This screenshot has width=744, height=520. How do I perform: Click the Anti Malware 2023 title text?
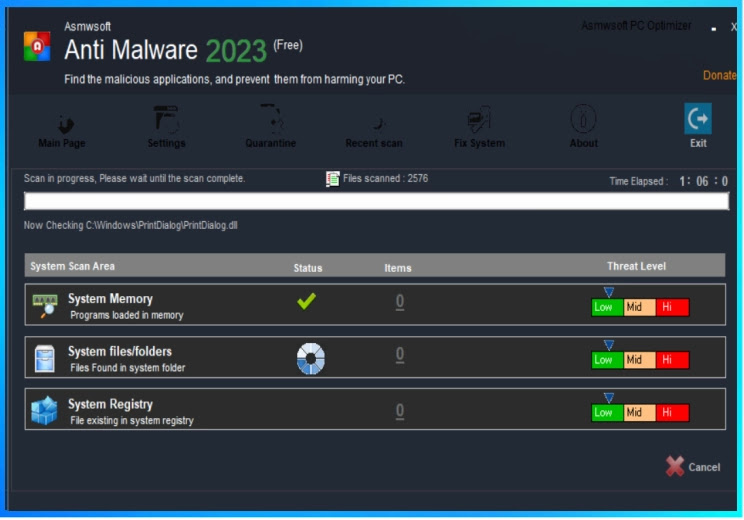165,50
